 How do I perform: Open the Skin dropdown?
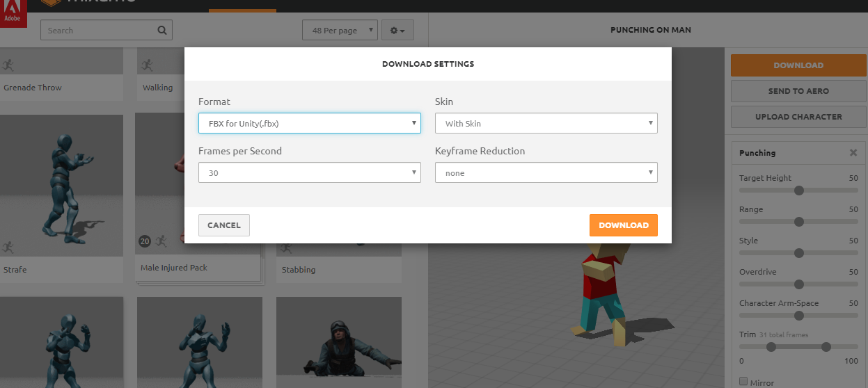click(x=546, y=123)
